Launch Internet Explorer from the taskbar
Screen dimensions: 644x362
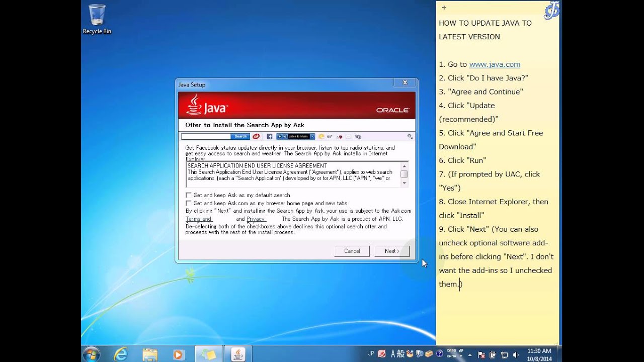[x=121, y=354]
